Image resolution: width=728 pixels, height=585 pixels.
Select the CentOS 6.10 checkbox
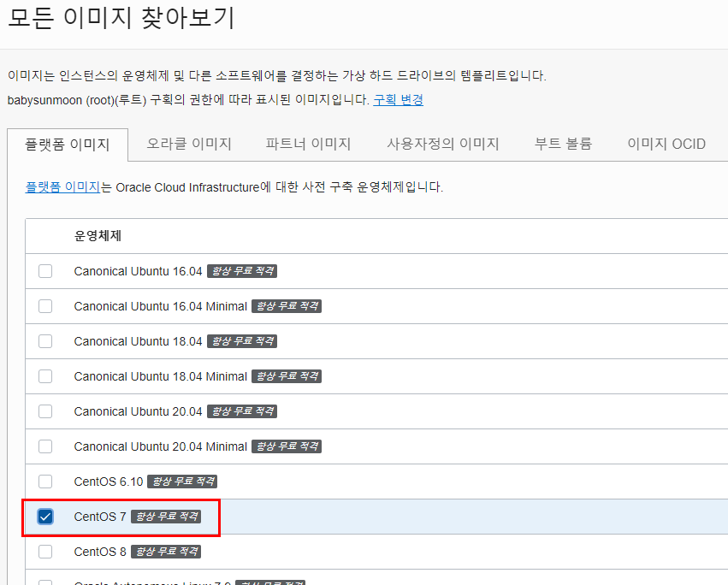tap(45, 482)
